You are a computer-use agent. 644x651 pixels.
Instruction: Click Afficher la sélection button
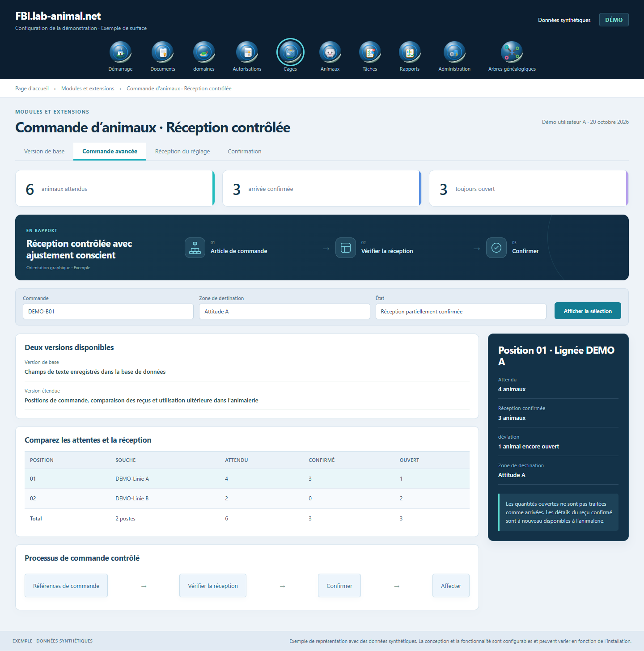pyautogui.click(x=588, y=311)
